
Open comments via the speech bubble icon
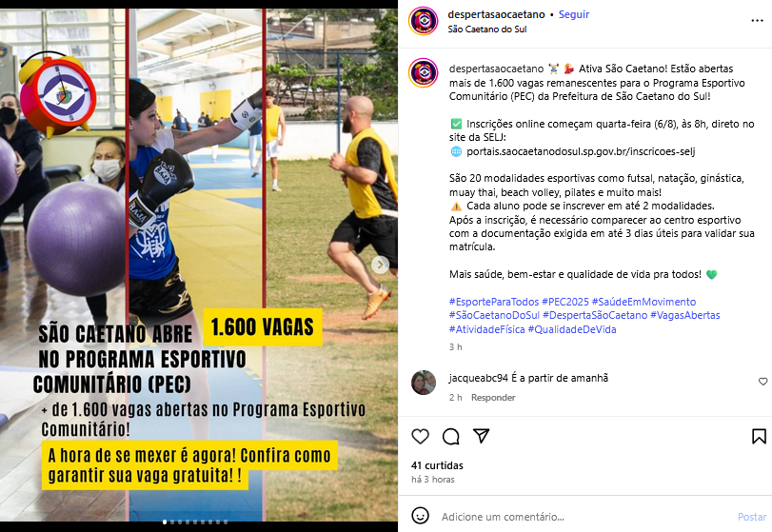coord(450,437)
